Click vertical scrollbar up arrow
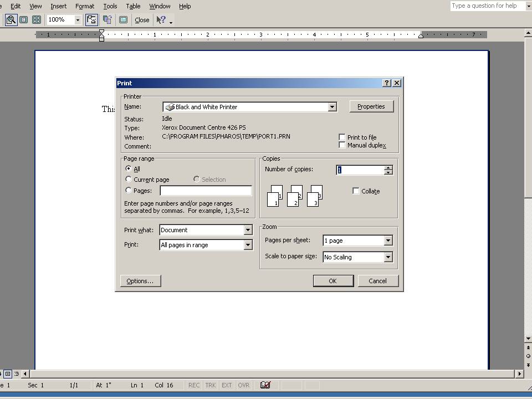Viewport: 532px width, 399px height. click(x=528, y=33)
